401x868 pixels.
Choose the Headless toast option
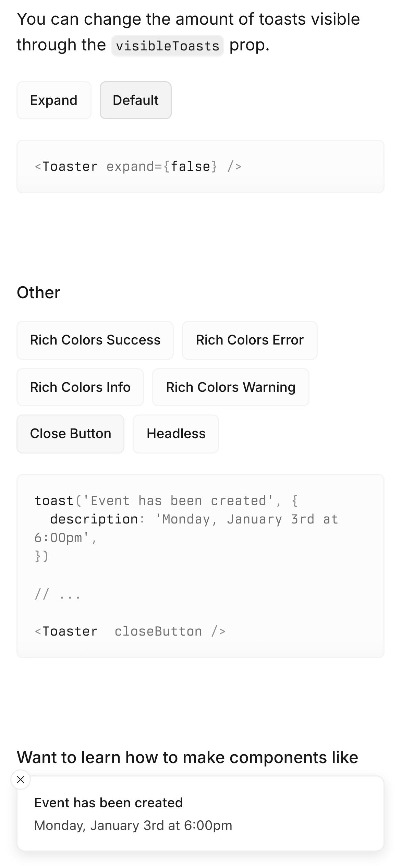176,434
